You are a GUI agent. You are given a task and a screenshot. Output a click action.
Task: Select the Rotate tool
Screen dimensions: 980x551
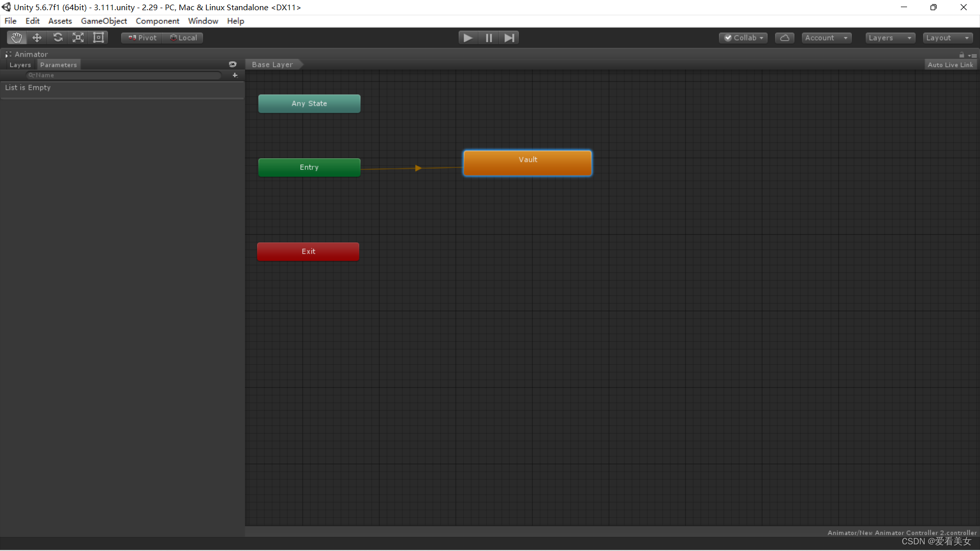[58, 38]
